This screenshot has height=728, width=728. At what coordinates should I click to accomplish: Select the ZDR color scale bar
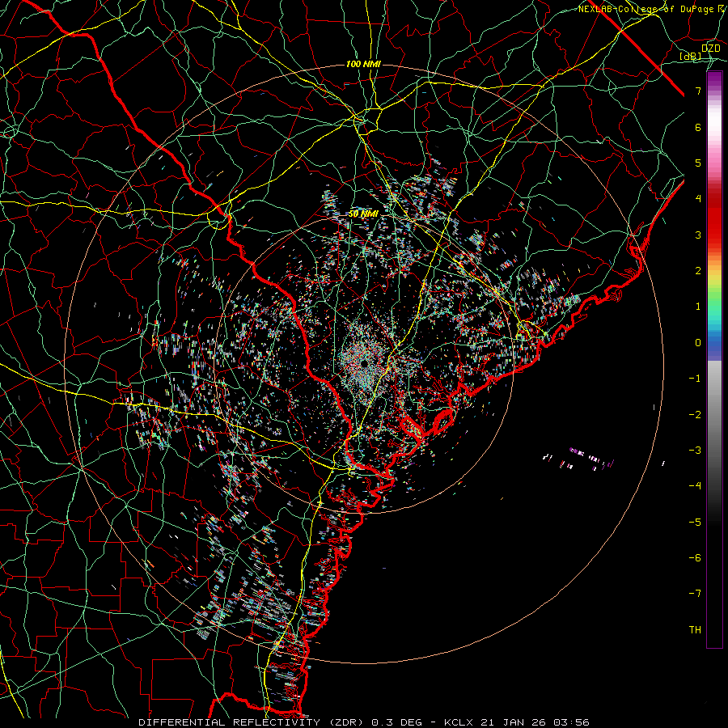tap(714, 360)
